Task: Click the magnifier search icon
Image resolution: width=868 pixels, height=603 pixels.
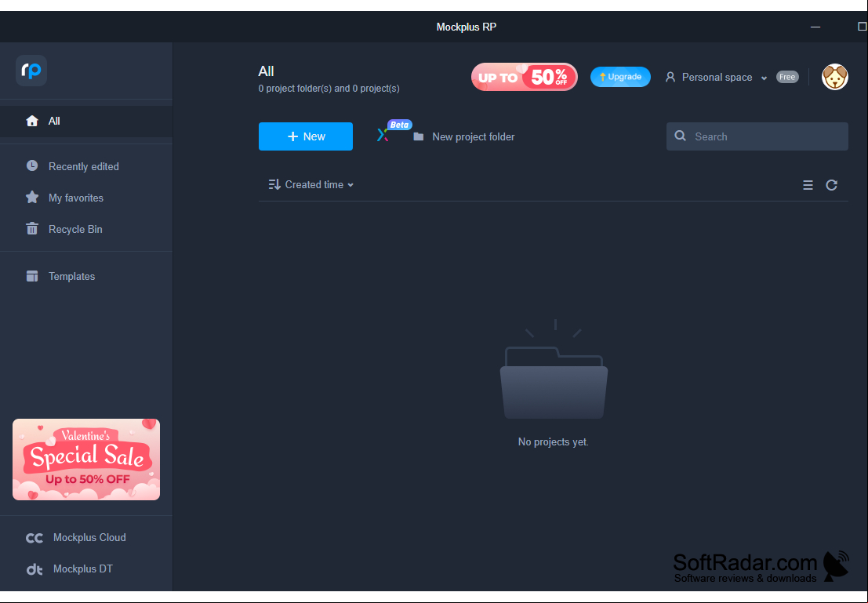Action: click(x=681, y=136)
